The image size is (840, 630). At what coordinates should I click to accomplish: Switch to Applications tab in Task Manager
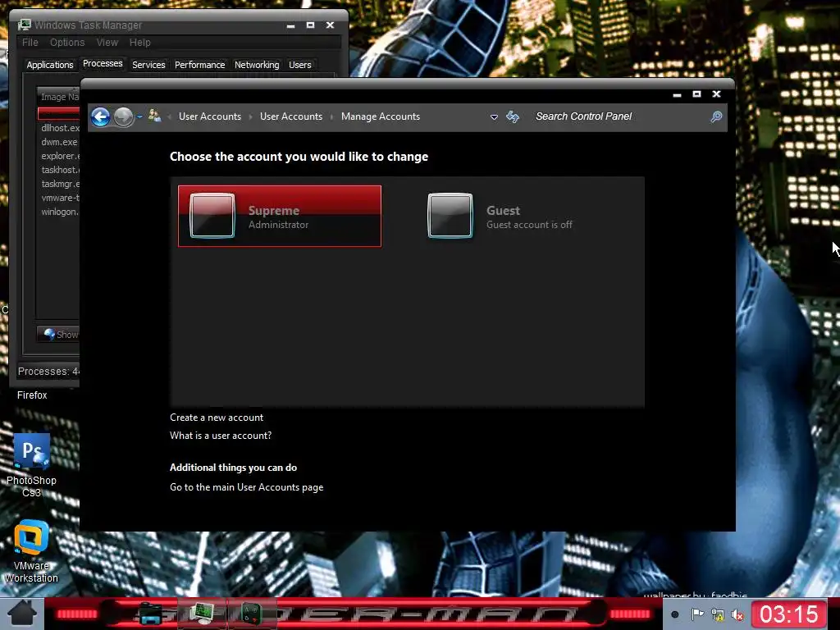coord(50,65)
